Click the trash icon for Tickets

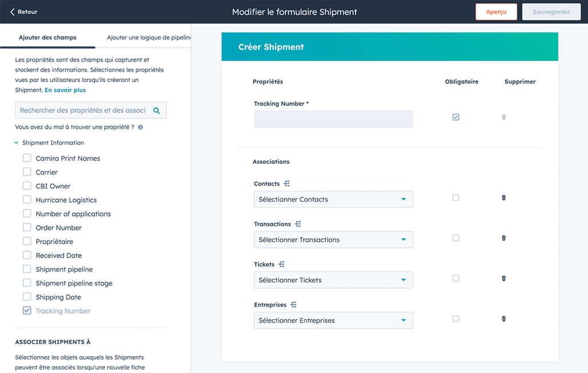504,279
